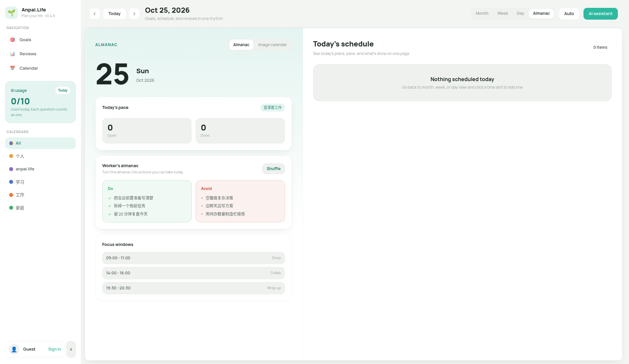The width and height of the screenshot is (629, 364).
Task: Open the AI assistant
Action: (x=600, y=14)
